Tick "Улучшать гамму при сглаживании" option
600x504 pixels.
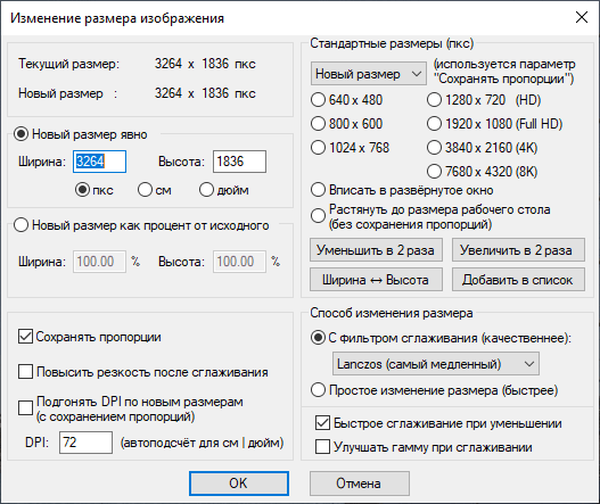pyautogui.click(x=323, y=446)
